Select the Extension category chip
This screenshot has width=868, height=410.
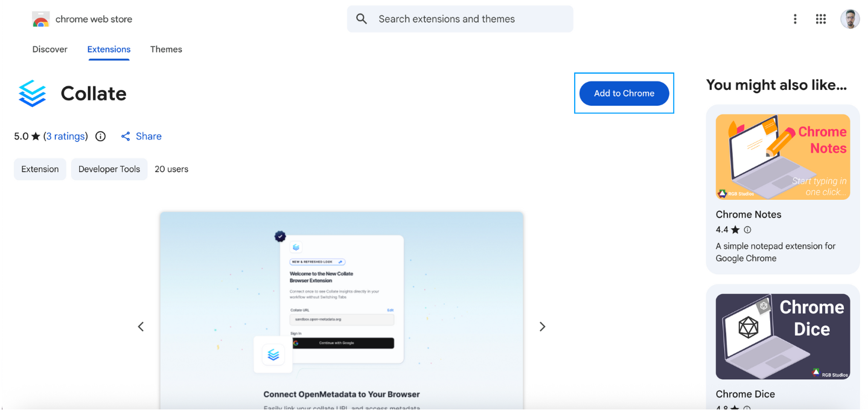[40, 169]
